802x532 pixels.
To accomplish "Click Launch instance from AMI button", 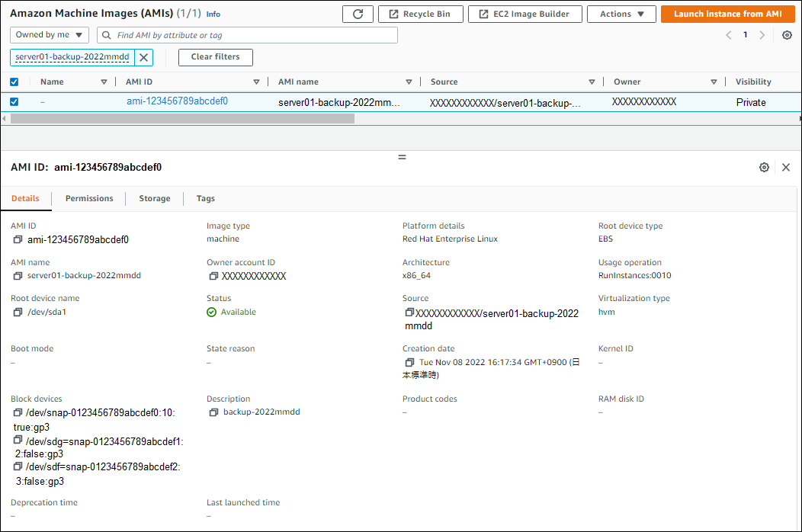I will tap(727, 14).
